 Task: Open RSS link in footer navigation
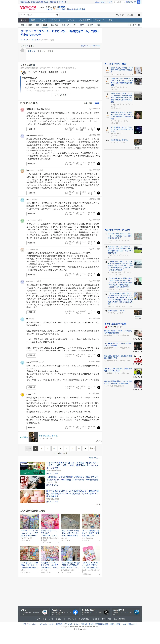[x=109, y=619]
